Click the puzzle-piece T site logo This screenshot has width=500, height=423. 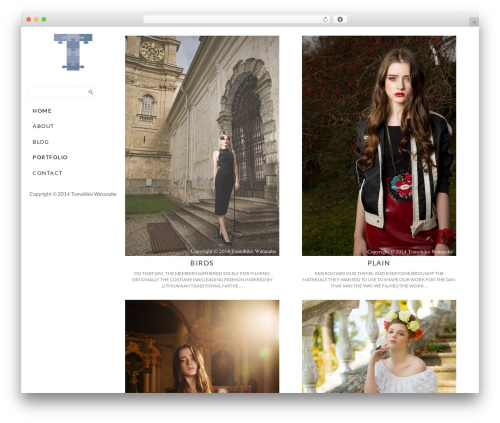[x=73, y=52]
